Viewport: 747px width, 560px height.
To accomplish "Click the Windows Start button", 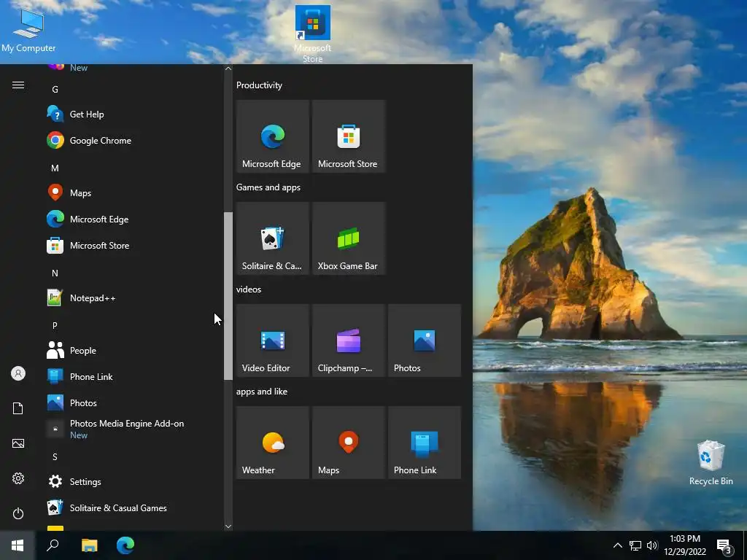I will [x=18, y=545].
